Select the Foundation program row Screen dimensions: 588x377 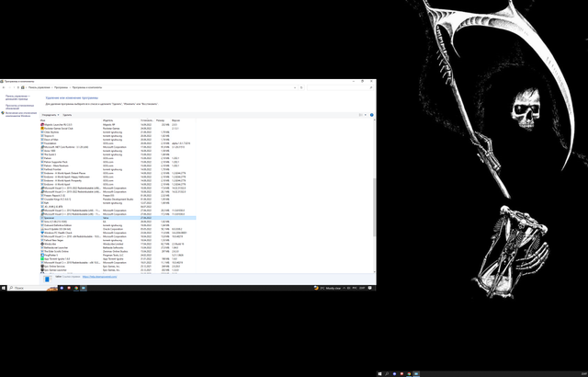118,143
